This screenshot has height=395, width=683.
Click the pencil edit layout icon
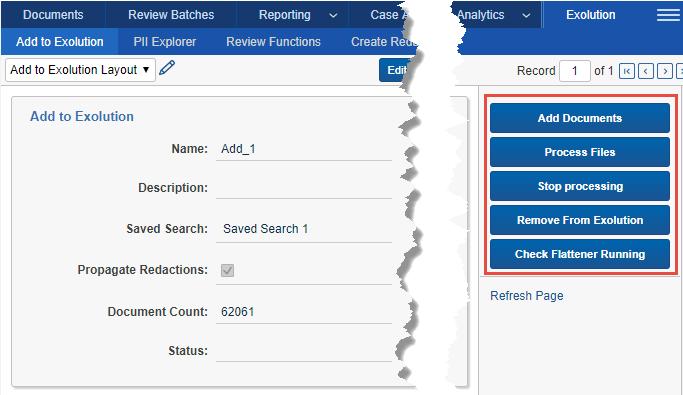[167, 68]
